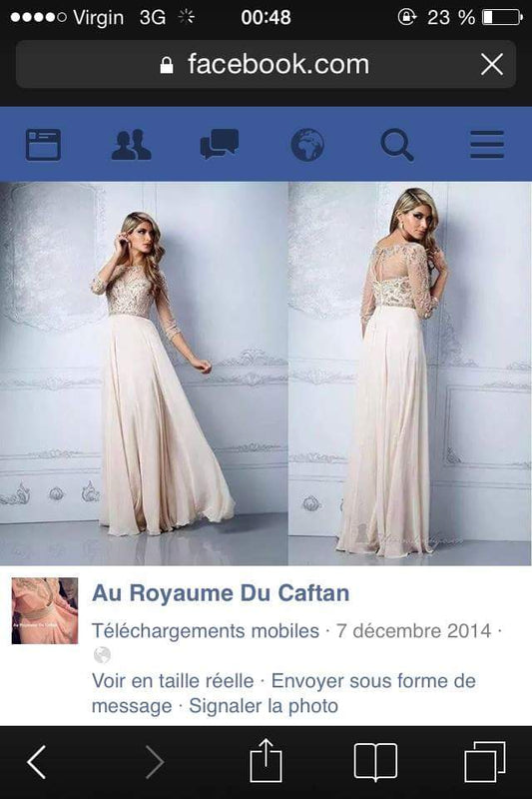Open the notifications globe icon
The width and height of the screenshot is (532, 799).
tap(307, 145)
